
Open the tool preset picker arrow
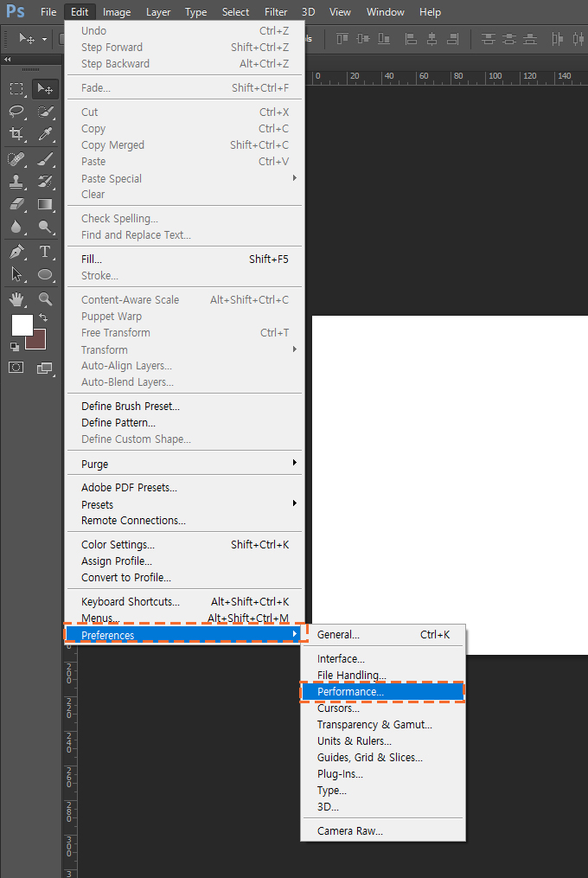coord(44,39)
